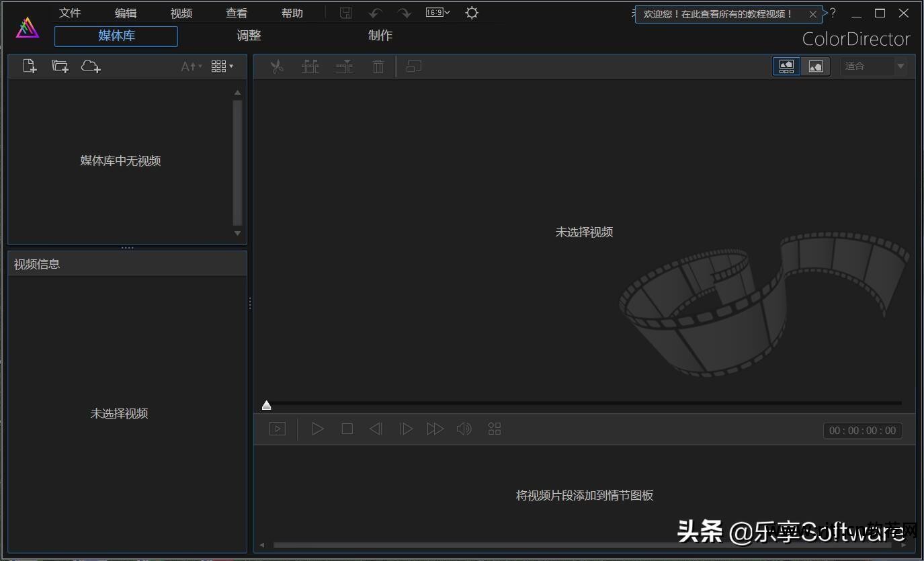This screenshot has width=924, height=561.
Task: Click the overlapping rectangles toolbar icon
Action: [x=414, y=67]
